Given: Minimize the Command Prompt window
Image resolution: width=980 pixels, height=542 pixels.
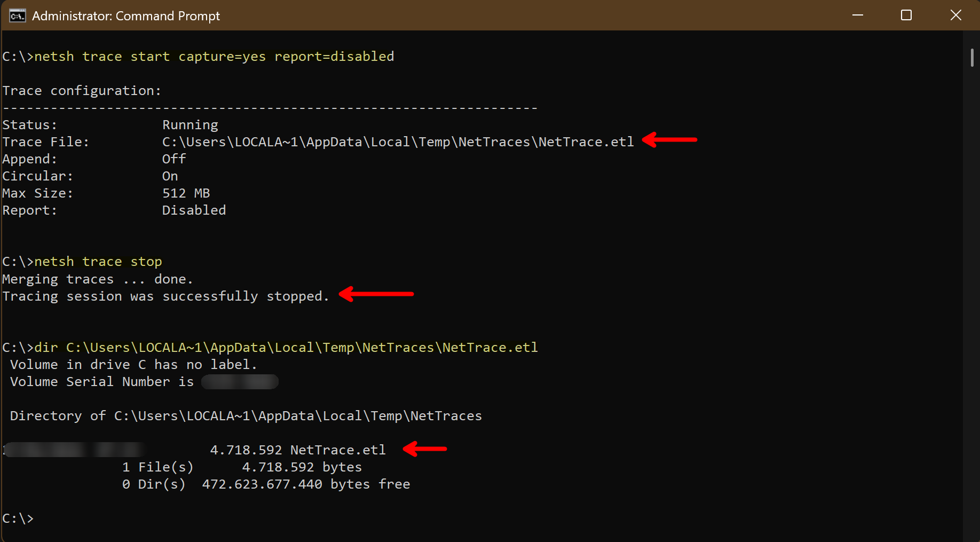Looking at the screenshot, I should (x=858, y=15).
